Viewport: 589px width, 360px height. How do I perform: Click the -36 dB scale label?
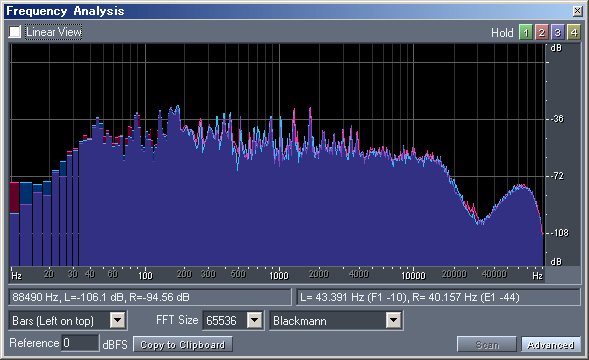pos(557,119)
